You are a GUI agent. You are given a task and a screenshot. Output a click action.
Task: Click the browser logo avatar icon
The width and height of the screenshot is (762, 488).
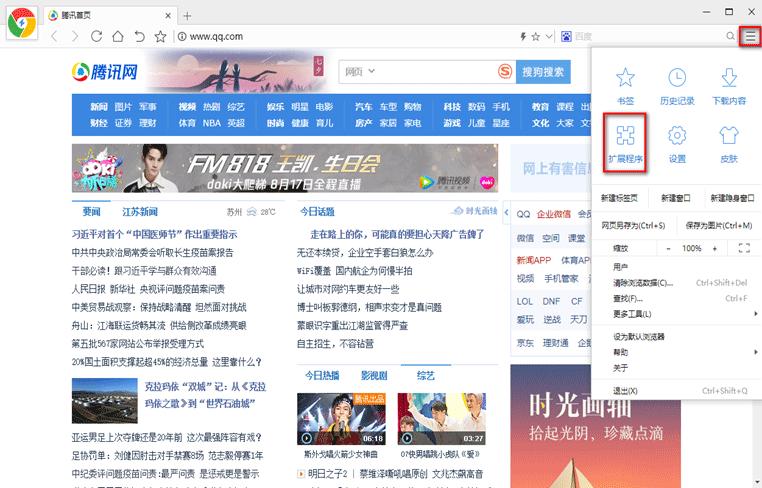[22, 23]
